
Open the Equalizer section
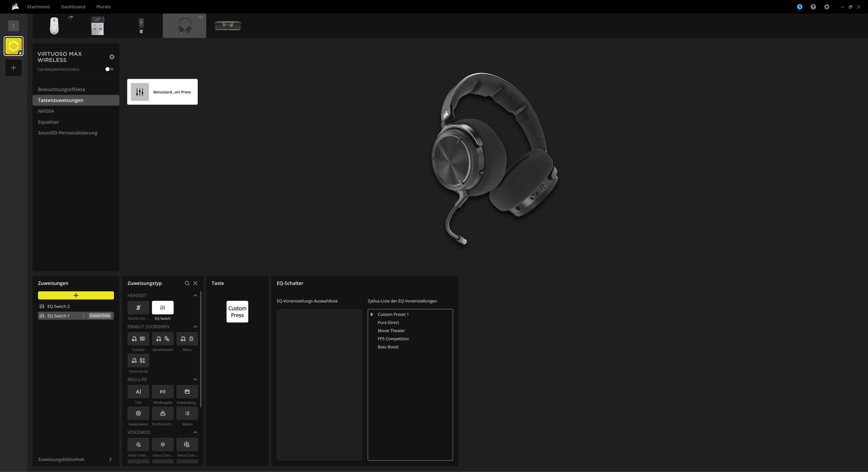tap(48, 122)
